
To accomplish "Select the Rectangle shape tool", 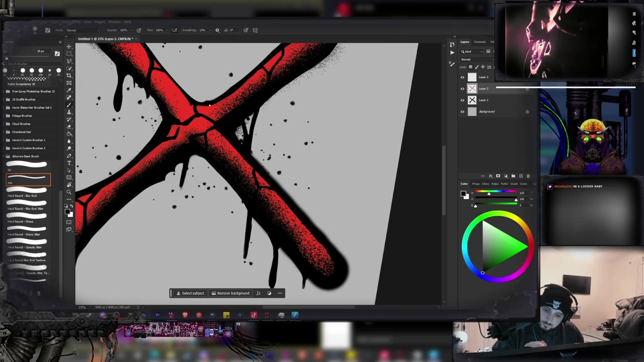I will click(x=69, y=177).
